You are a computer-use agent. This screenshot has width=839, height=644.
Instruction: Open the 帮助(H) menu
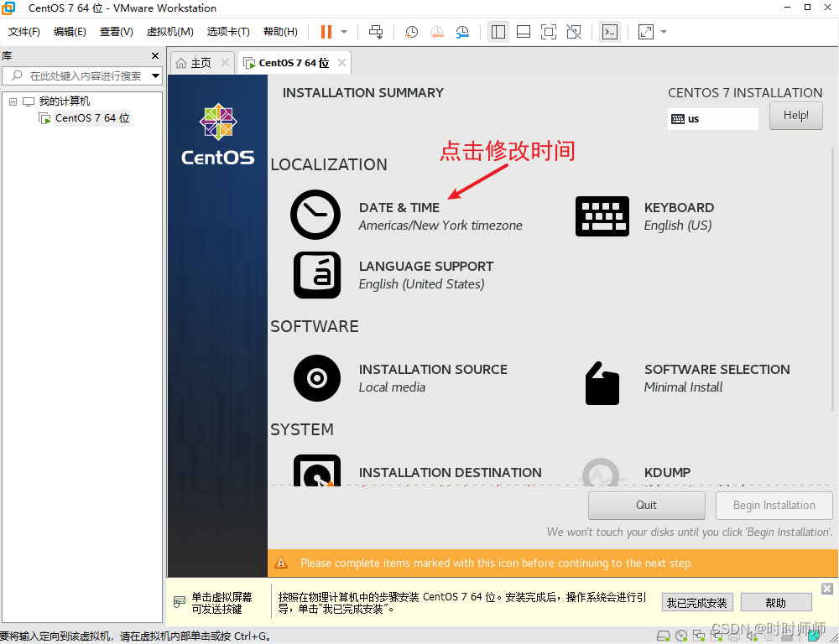tap(280, 32)
